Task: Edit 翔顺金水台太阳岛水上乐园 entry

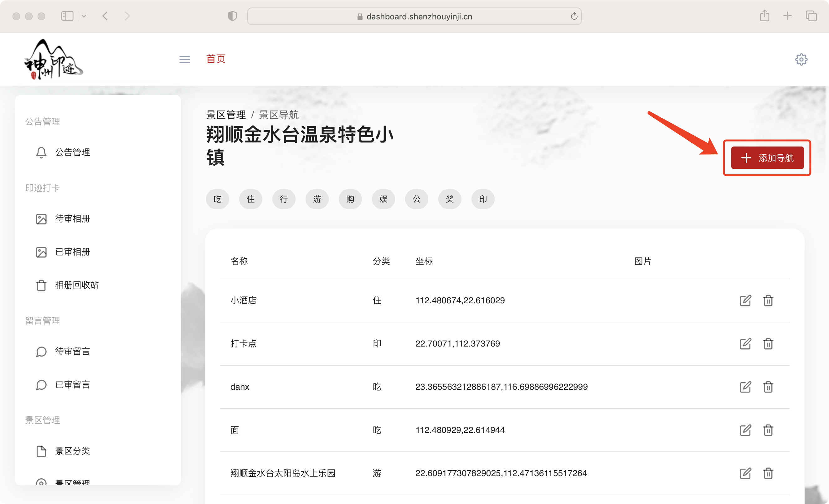Action: 745,473
